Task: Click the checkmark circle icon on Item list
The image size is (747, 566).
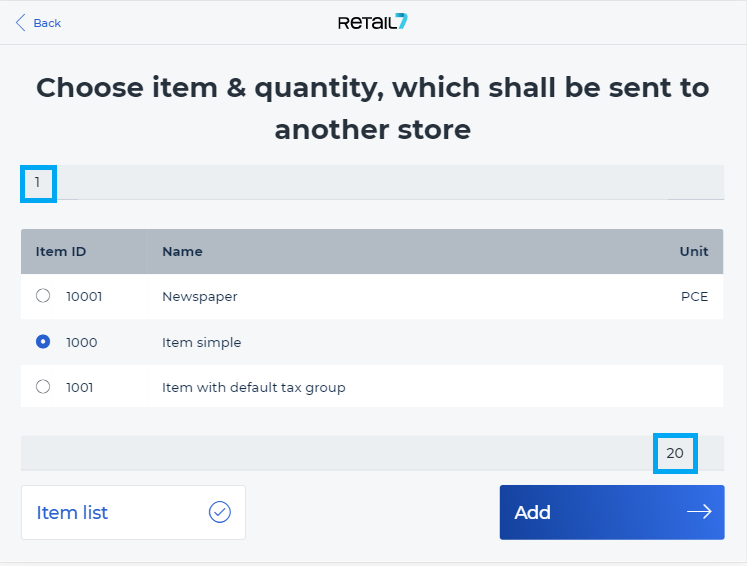Action: click(220, 512)
